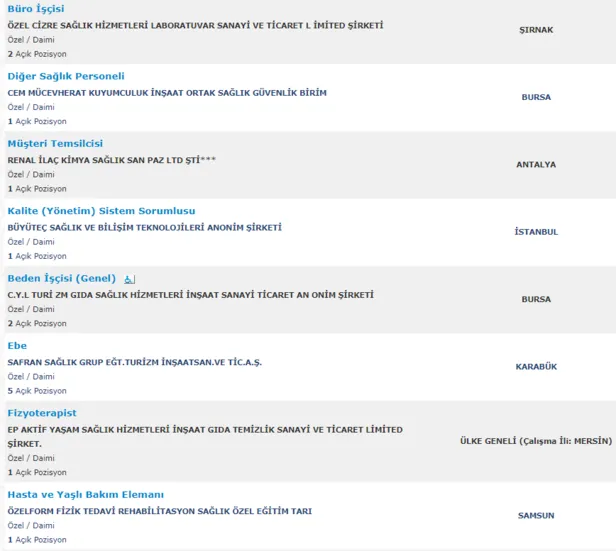Open the Büro İşçisi job listing
The height and width of the screenshot is (551, 616).
coord(35,9)
